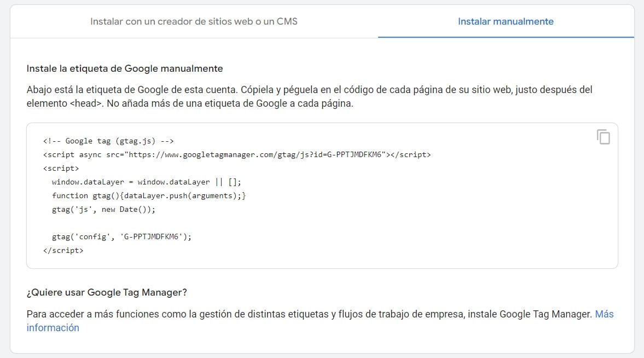Click the closing </script> tag line
644x358 pixels.
click(63, 250)
